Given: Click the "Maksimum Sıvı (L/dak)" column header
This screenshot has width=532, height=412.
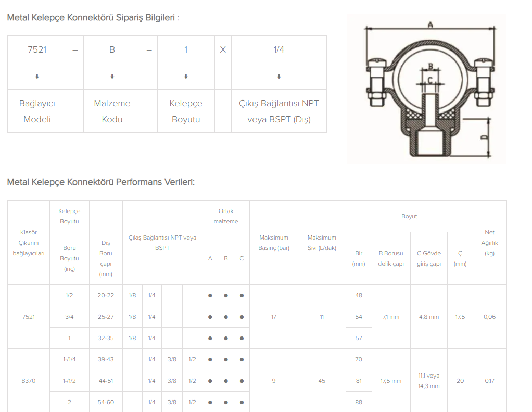Looking at the screenshot, I should coord(322,243).
